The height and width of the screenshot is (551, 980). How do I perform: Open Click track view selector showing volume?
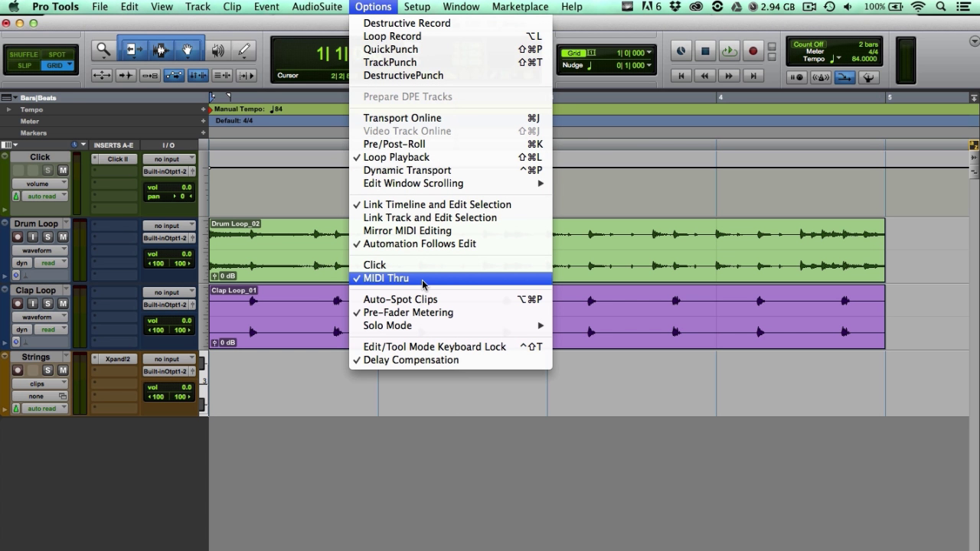40,184
